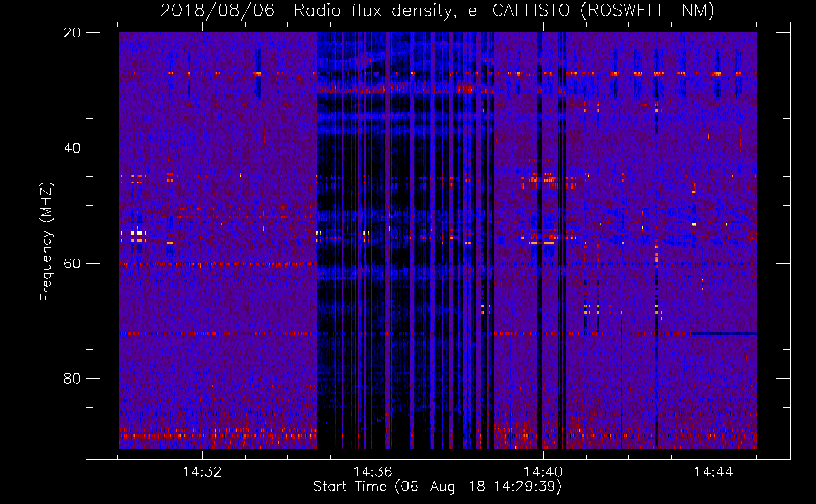Click the frequency axis value 60

[72, 263]
